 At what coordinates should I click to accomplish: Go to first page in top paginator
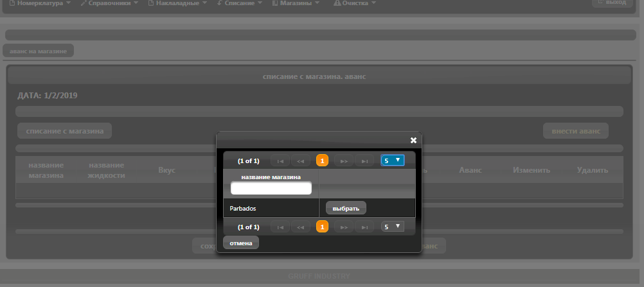click(280, 161)
